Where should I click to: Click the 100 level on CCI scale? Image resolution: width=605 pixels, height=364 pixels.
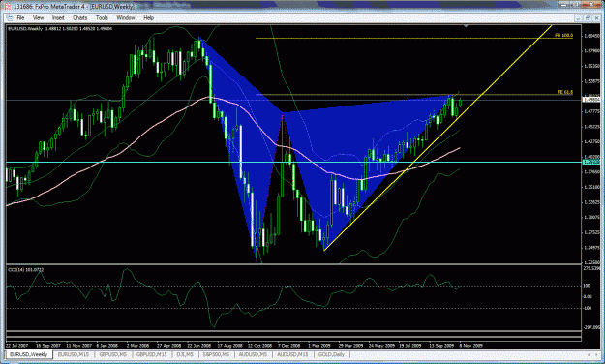[x=587, y=286]
